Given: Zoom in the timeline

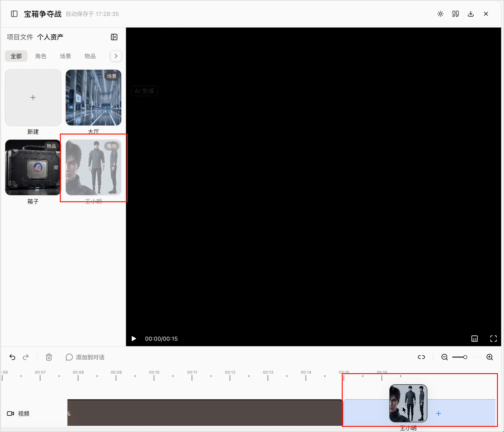Looking at the screenshot, I should 490,357.
